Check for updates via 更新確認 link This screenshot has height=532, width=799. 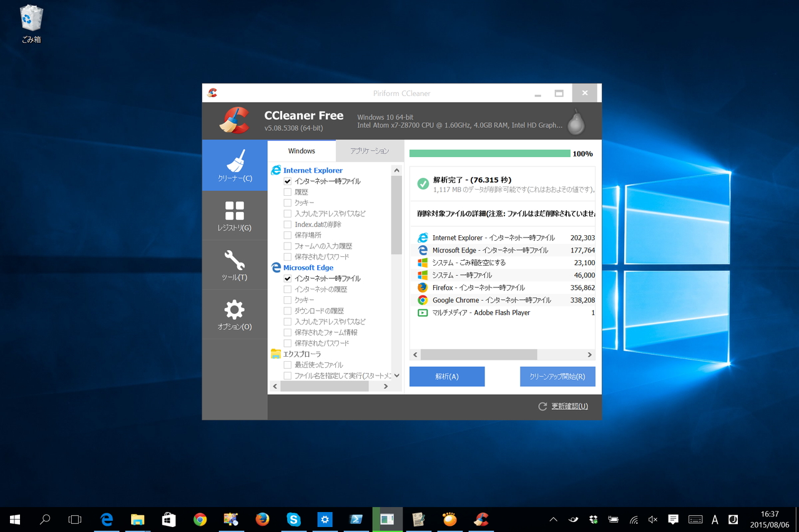point(568,406)
